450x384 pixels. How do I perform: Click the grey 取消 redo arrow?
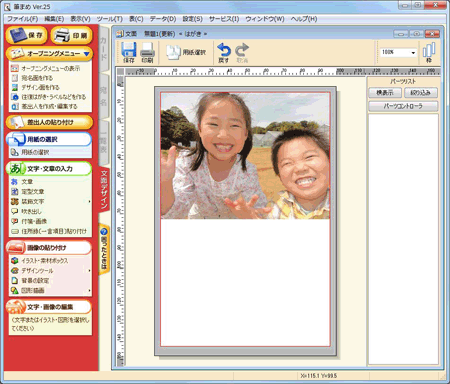(x=242, y=52)
